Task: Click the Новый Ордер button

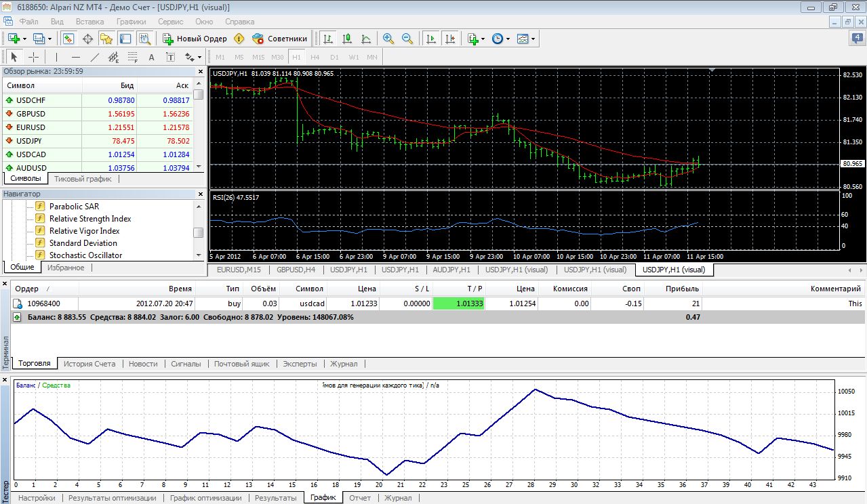Action: (195, 39)
